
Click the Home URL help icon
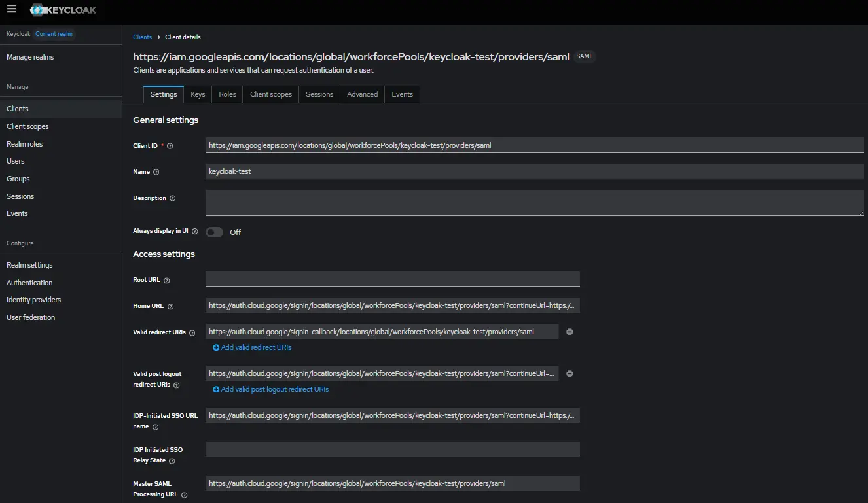click(x=170, y=307)
